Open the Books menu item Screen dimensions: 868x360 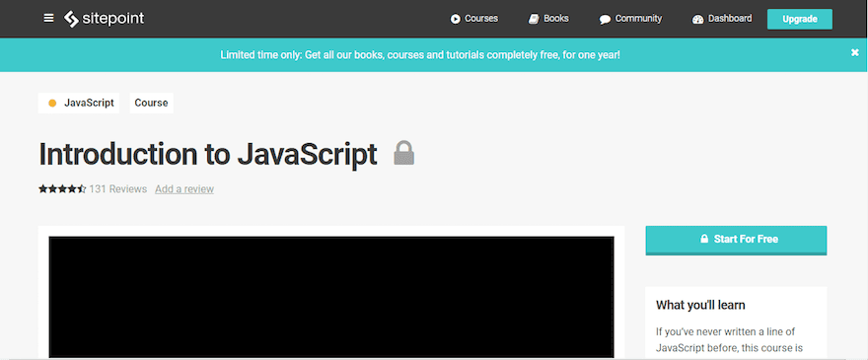[548, 19]
